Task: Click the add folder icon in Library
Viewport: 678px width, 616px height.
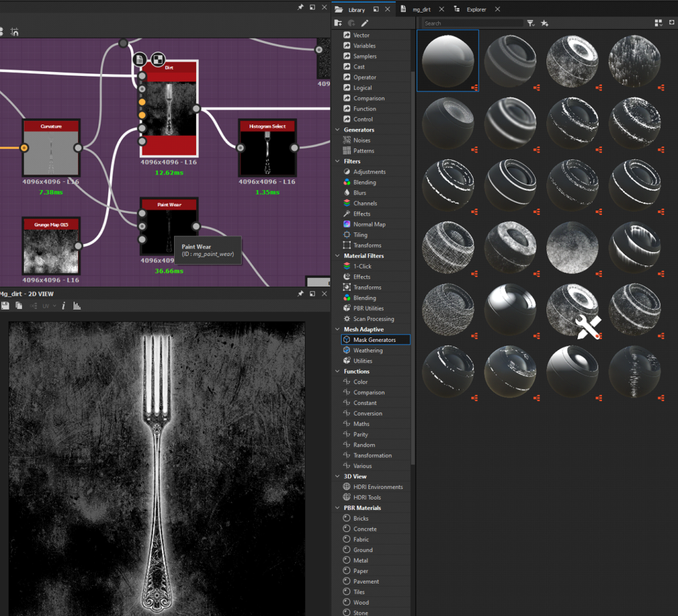Action: pyautogui.click(x=338, y=23)
